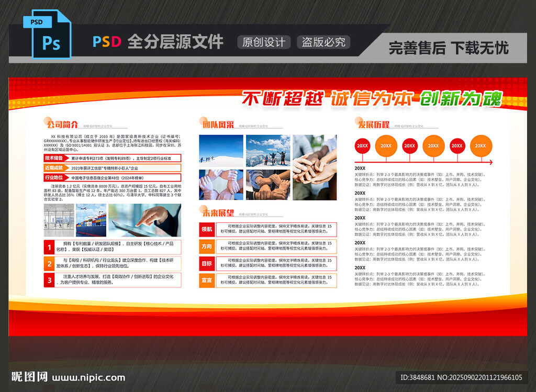
Task: Click the red 不断超越 slogan text
Action: [282, 99]
